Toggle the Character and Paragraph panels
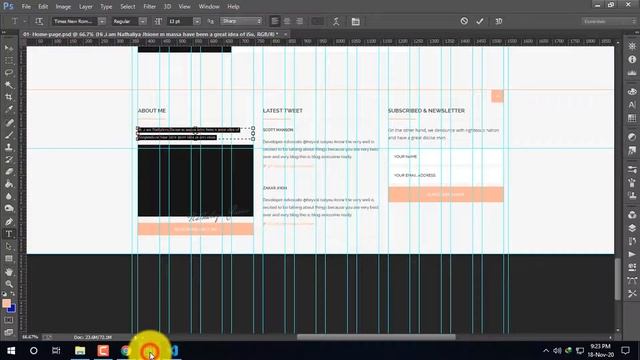This screenshot has width=640, height=360. (356, 21)
